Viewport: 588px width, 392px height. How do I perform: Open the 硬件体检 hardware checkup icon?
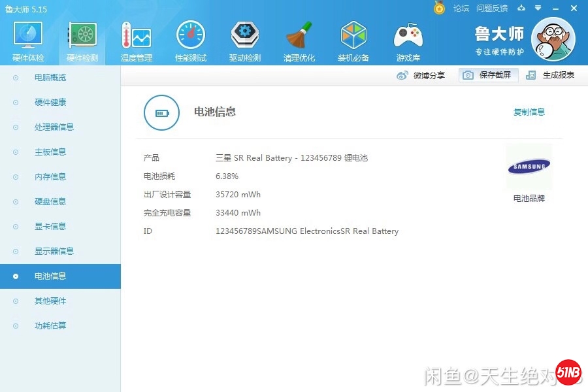(28, 37)
